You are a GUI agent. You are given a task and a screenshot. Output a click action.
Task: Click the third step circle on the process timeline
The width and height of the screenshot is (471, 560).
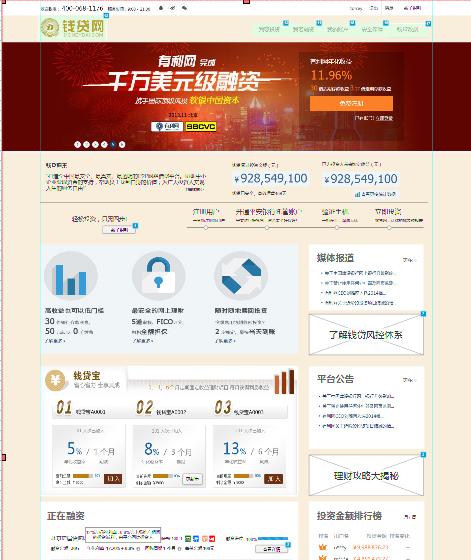coord(337,228)
